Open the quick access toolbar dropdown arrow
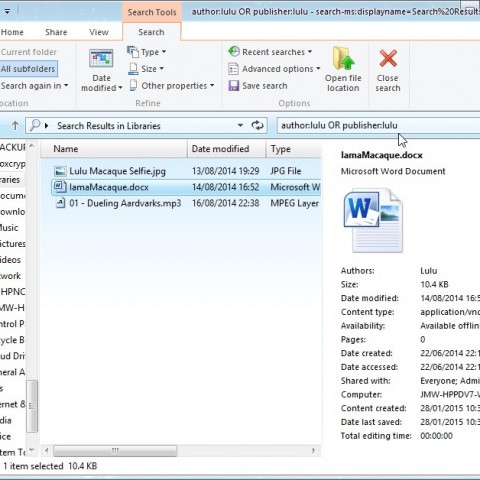The height and width of the screenshot is (480, 480). click(x=7, y=11)
